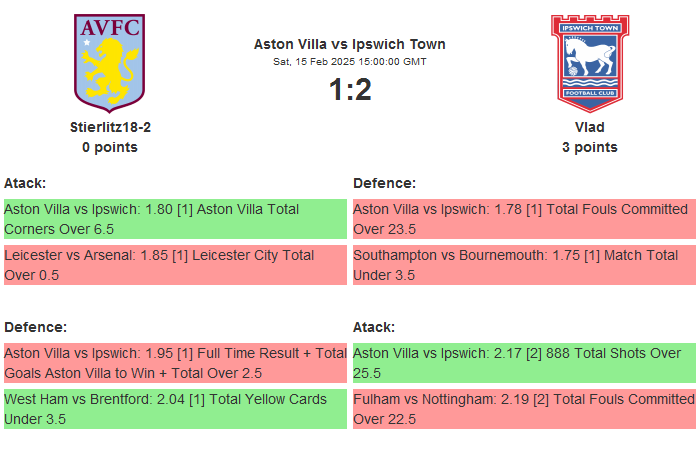Image resolution: width=700 pixels, height=460 pixels.
Task: Click the Aston Villa club crest
Action: click(x=109, y=61)
